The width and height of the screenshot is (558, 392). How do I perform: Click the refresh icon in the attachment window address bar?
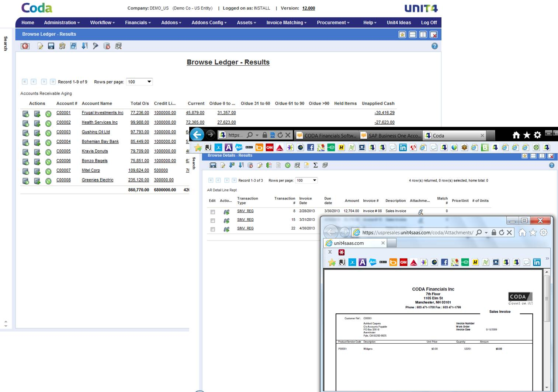click(502, 232)
